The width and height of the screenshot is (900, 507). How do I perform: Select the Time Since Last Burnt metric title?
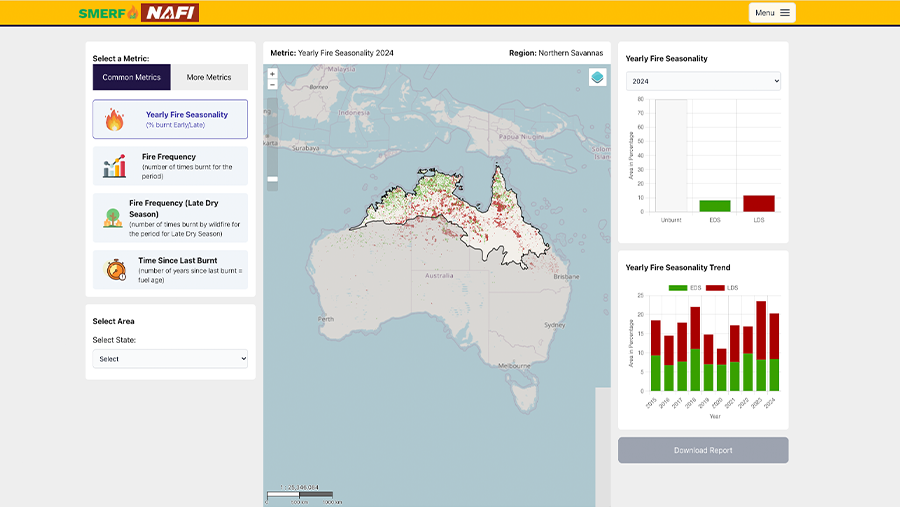click(177, 260)
